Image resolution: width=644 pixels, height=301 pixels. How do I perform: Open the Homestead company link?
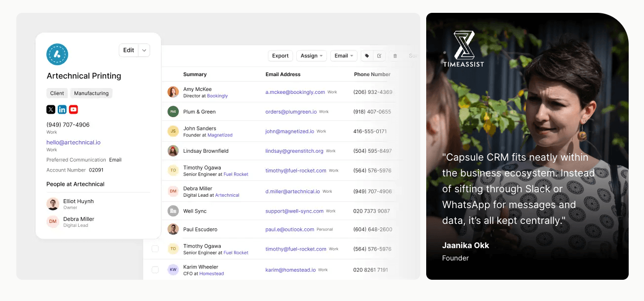(x=211, y=274)
